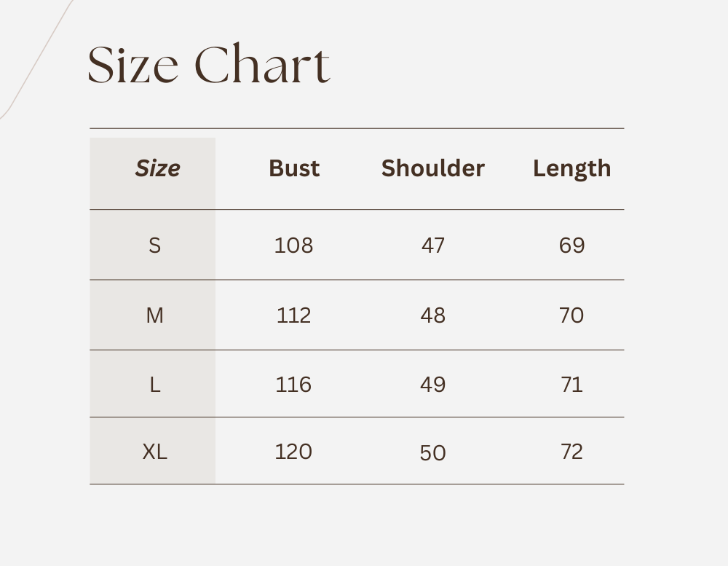Screen dimensions: 728x566
Task: Click length value 70
Action: point(571,315)
